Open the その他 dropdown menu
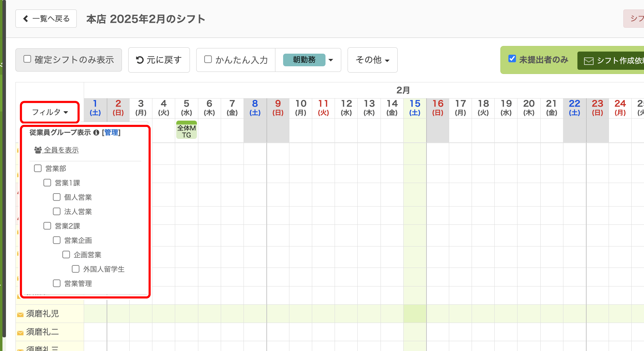 coord(372,60)
